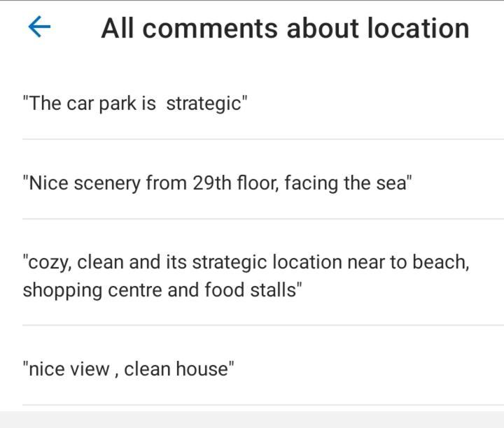Click "nice view" in the fourth comment
This screenshot has width=504, height=428.
pyautogui.click(x=69, y=369)
